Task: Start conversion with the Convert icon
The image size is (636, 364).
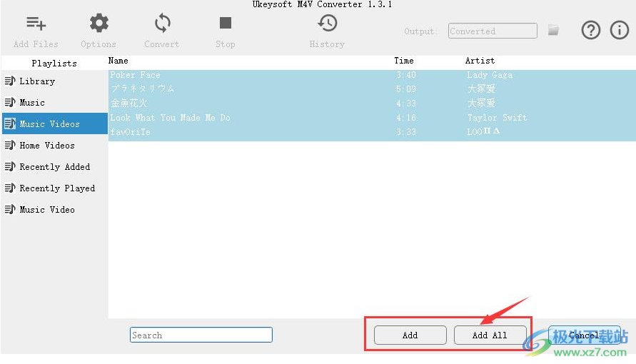Action: tap(162, 23)
